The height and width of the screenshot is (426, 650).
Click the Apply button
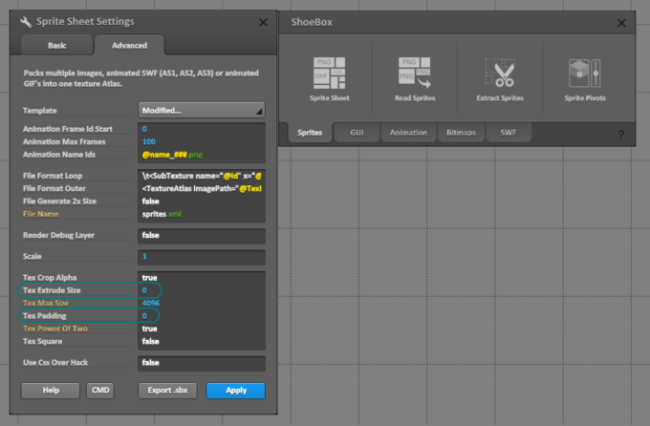[235, 390]
